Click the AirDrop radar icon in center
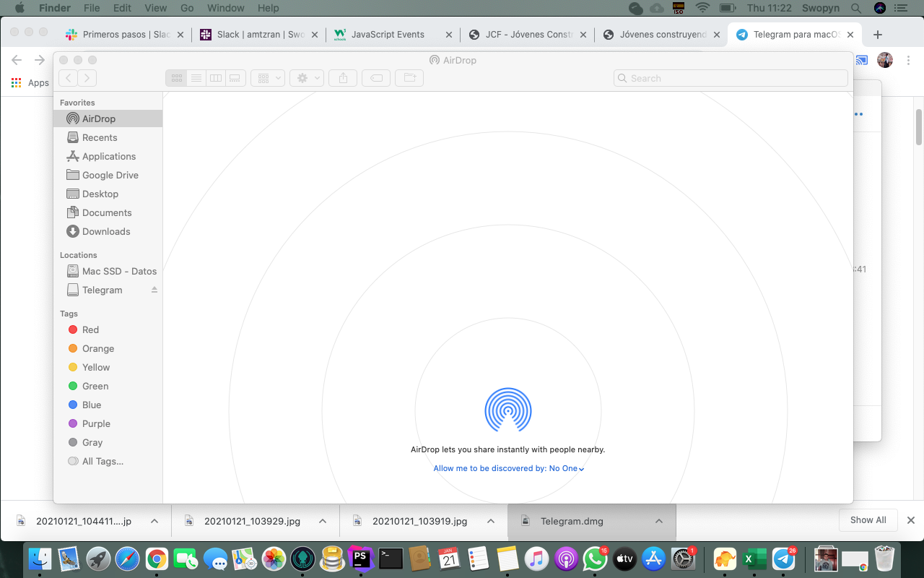The image size is (924, 578). (x=507, y=410)
